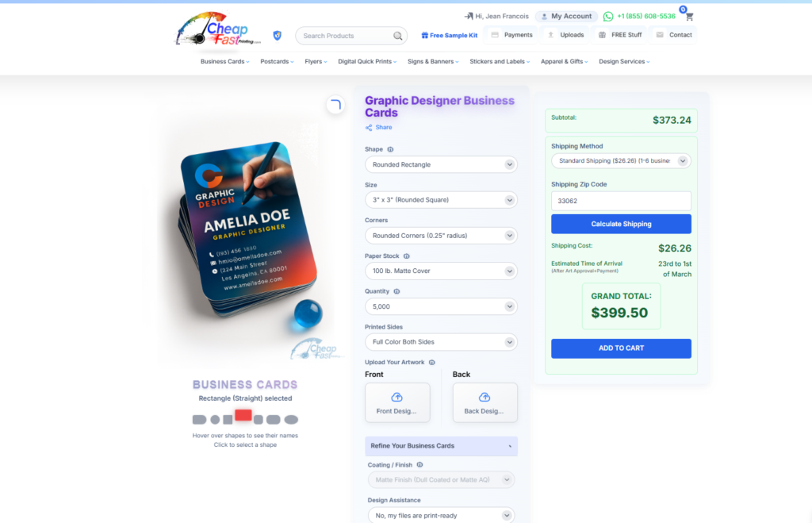
Task: Open the Size dropdown
Action: point(441,200)
